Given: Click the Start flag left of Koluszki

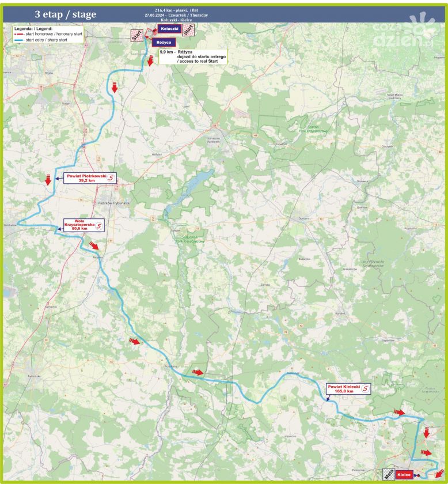Looking at the screenshot, I should pyautogui.click(x=136, y=36).
